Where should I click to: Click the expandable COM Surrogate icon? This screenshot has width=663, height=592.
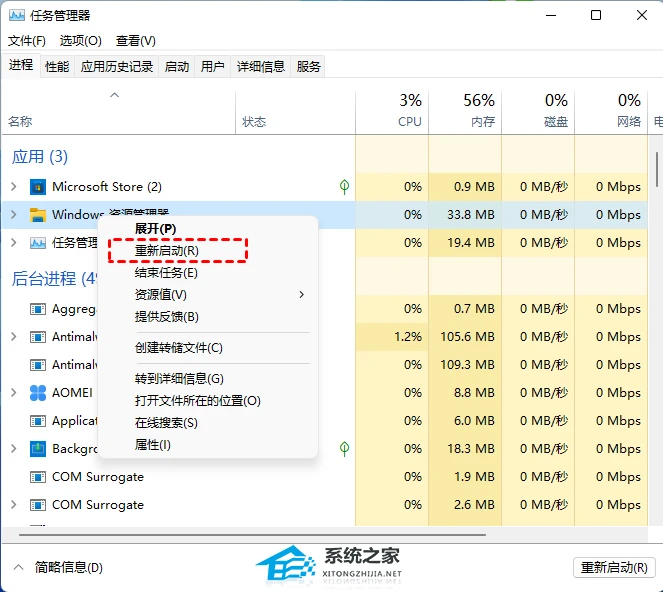coord(38,505)
